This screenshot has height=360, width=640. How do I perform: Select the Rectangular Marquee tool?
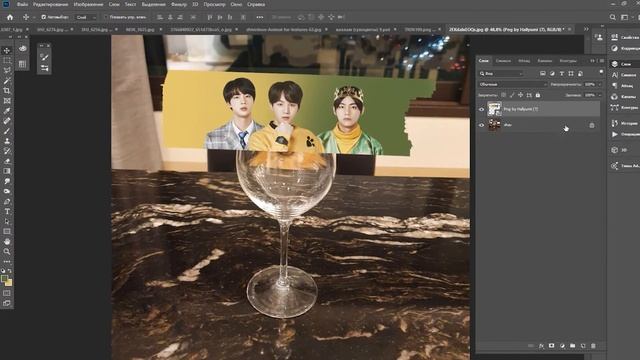[x=7, y=60]
